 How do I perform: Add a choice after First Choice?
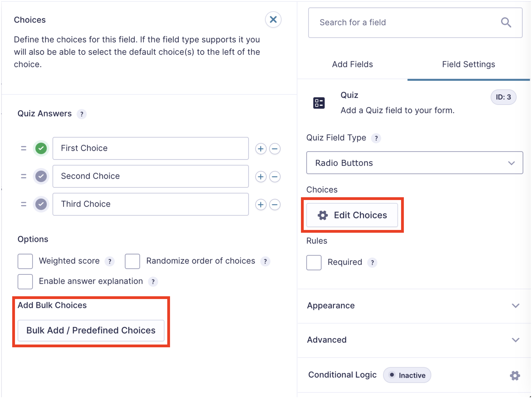tap(260, 149)
